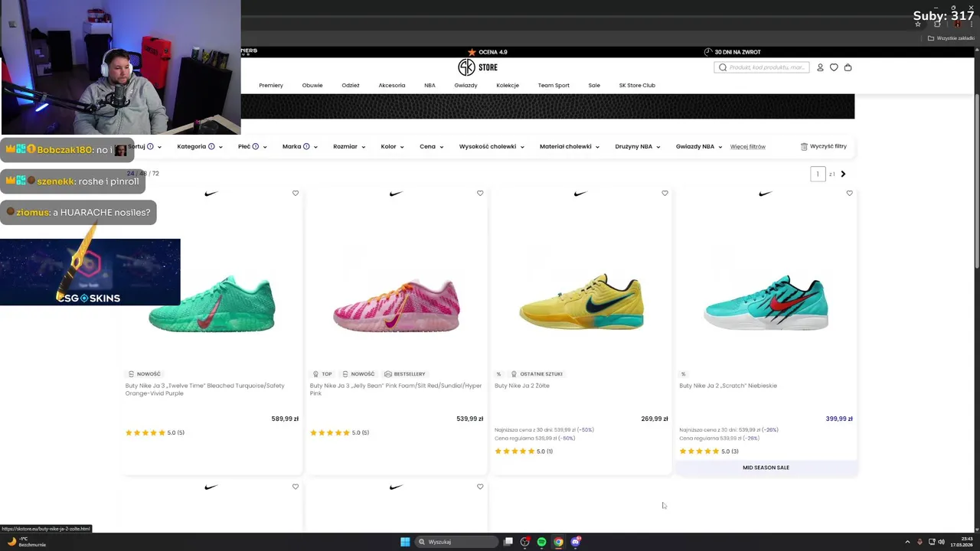Open Ja 3 Jelly Bean product title
This screenshot has height=551, width=980.
coord(396,389)
